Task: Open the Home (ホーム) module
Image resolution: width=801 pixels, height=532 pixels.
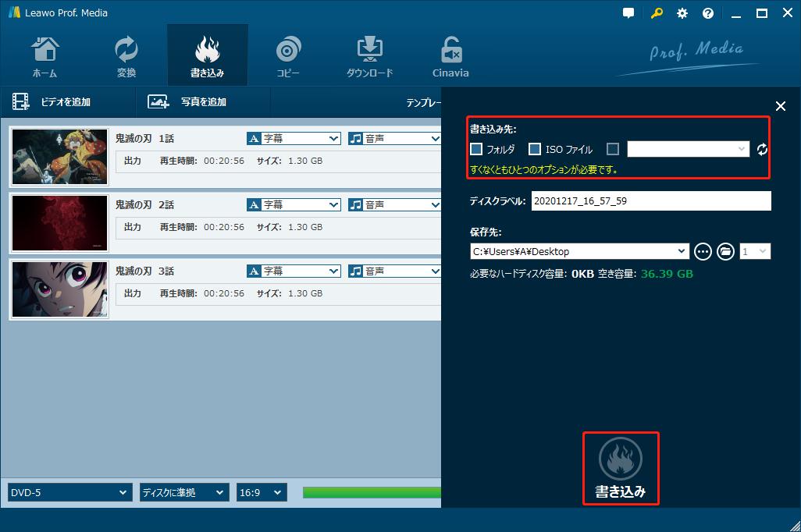Action: 45,56
